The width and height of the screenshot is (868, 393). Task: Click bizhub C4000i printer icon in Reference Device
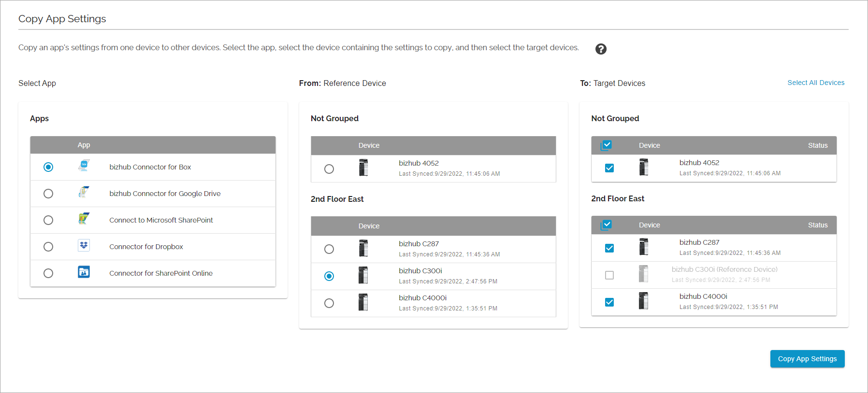click(363, 302)
